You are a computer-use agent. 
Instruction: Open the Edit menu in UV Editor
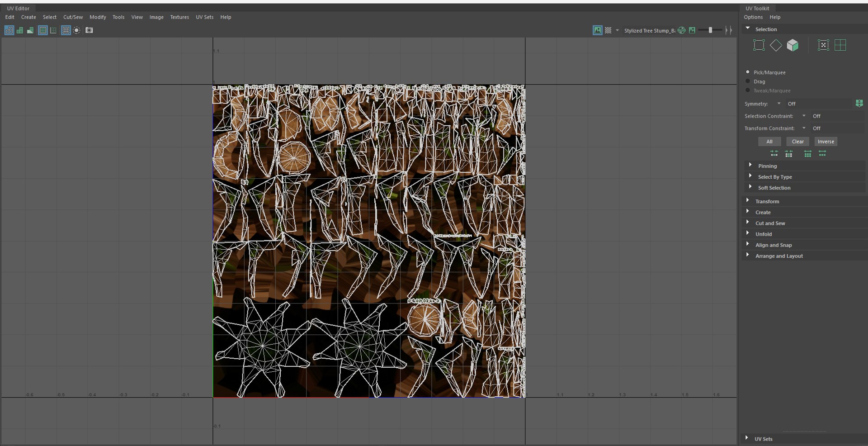point(9,17)
